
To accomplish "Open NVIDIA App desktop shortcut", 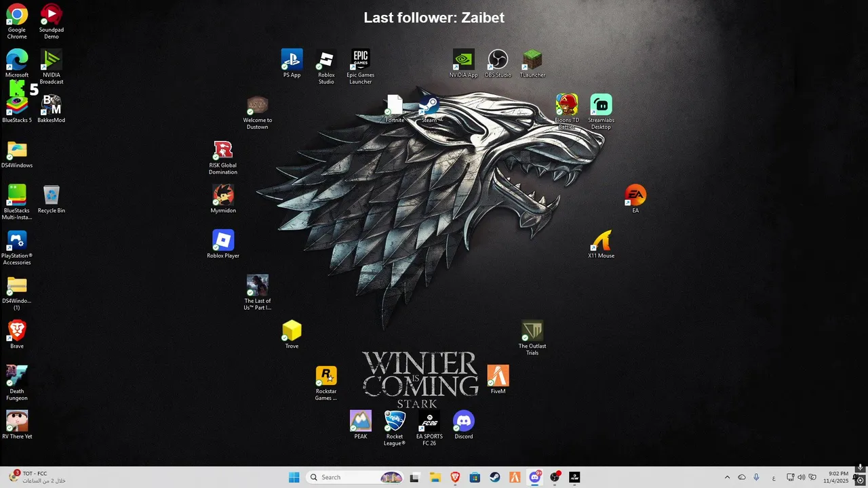I will pos(464,64).
